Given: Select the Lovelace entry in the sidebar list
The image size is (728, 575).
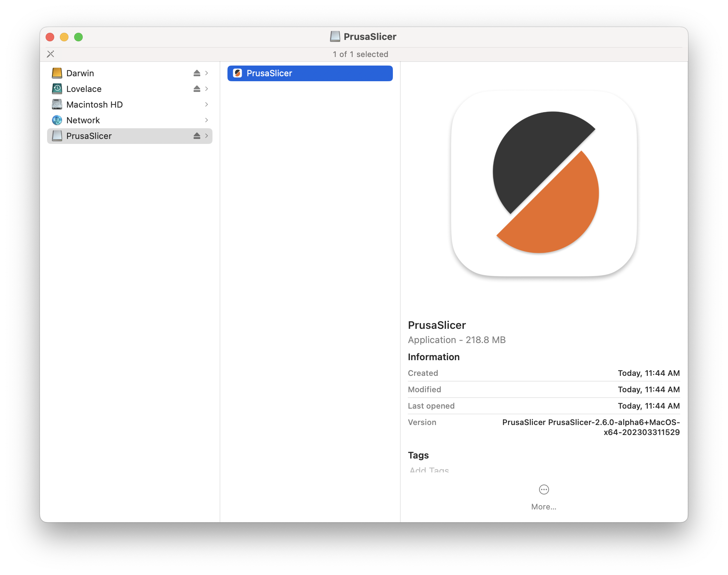Looking at the screenshot, I should (84, 89).
